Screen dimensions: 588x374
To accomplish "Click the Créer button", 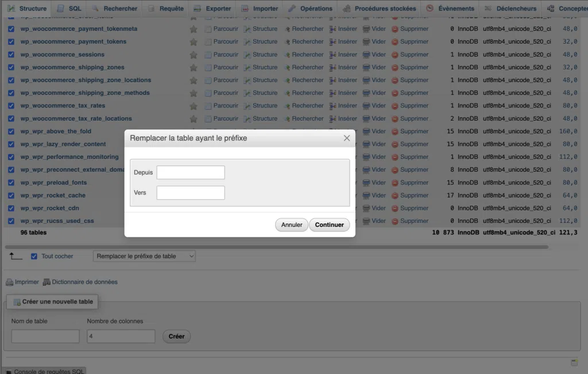I will coord(176,337).
